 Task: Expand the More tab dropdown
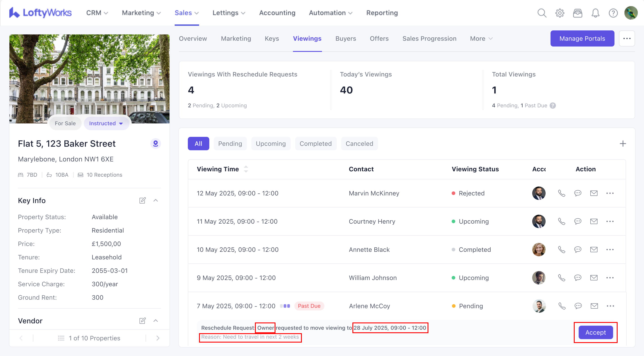[x=481, y=39]
